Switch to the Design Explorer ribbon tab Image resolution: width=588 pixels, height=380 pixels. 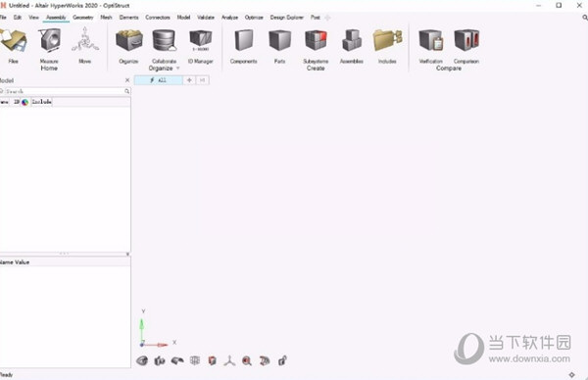(x=286, y=18)
